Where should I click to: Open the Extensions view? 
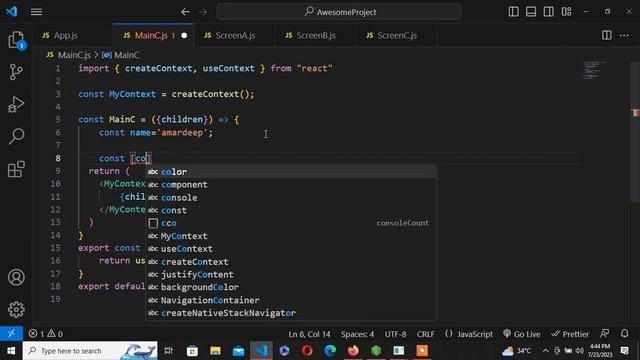(16, 169)
